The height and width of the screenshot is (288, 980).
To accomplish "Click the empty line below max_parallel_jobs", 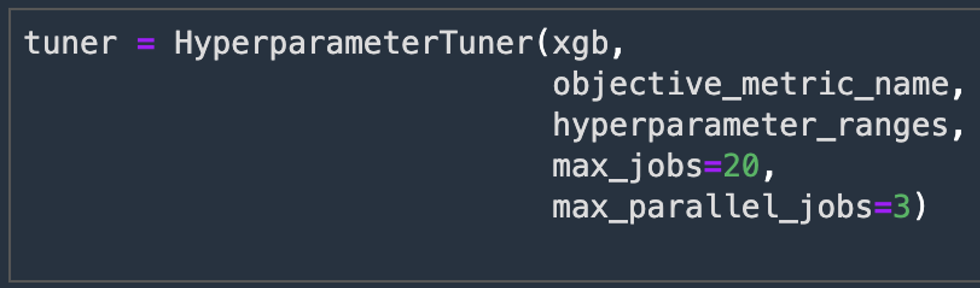I will 495,248.
